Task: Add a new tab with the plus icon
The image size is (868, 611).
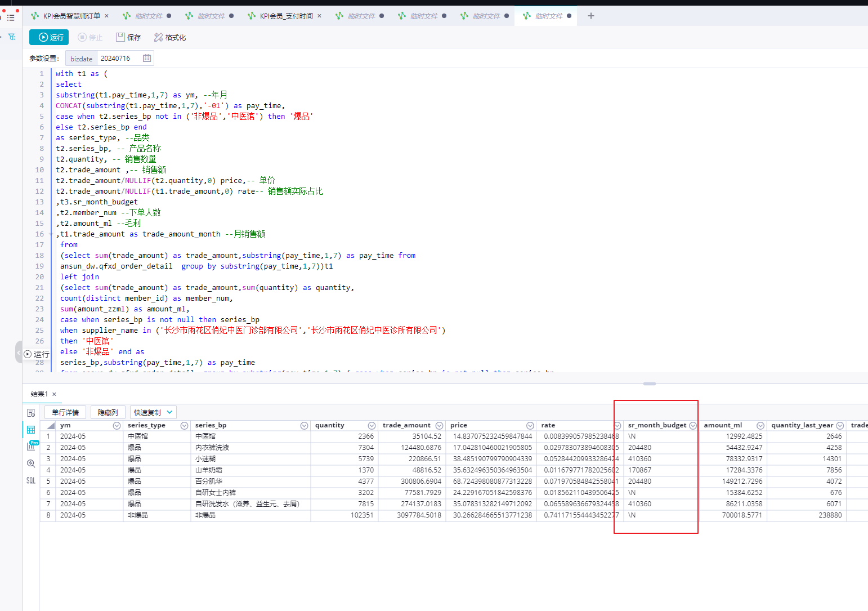Action: [590, 16]
